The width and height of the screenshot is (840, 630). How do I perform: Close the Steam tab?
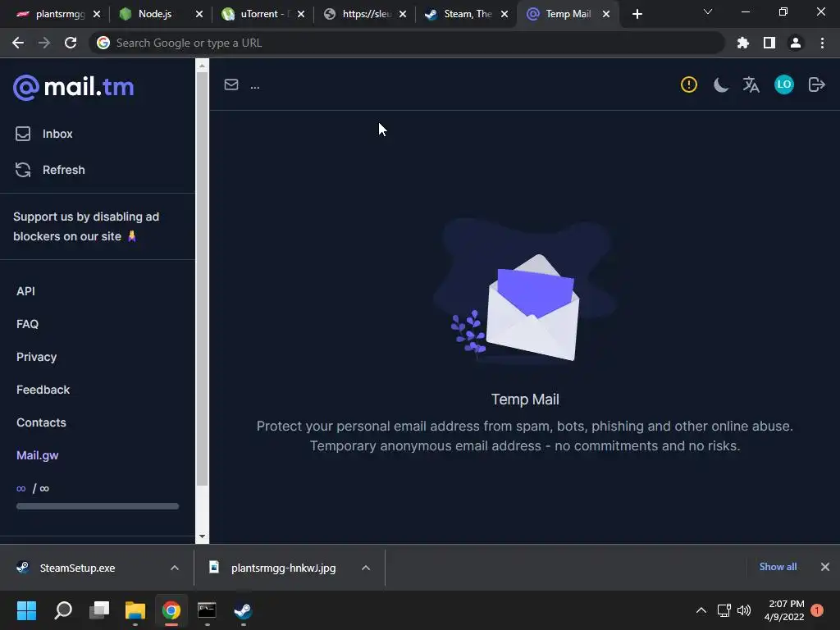504,14
